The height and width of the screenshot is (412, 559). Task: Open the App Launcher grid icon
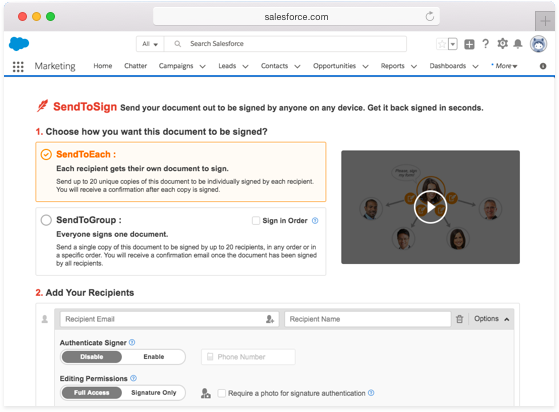pyautogui.click(x=18, y=66)
